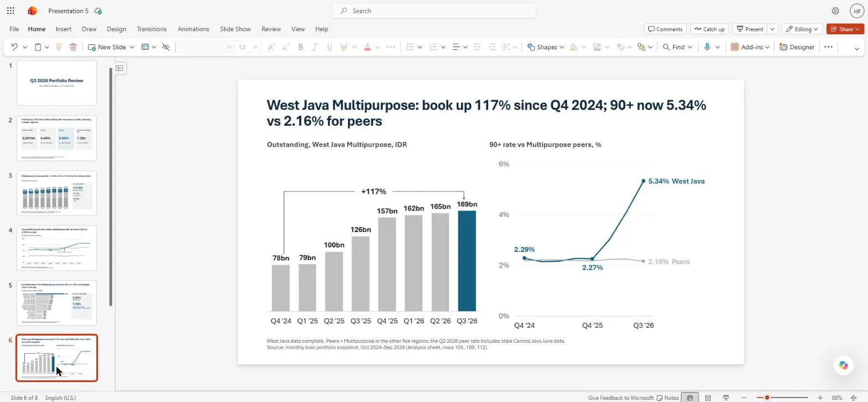
Task: Switch to the Animations tab
Action: click(x=193, y=29)
